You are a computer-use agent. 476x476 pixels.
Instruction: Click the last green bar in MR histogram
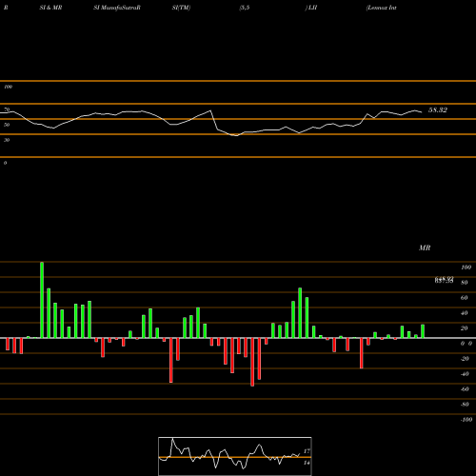423,331
